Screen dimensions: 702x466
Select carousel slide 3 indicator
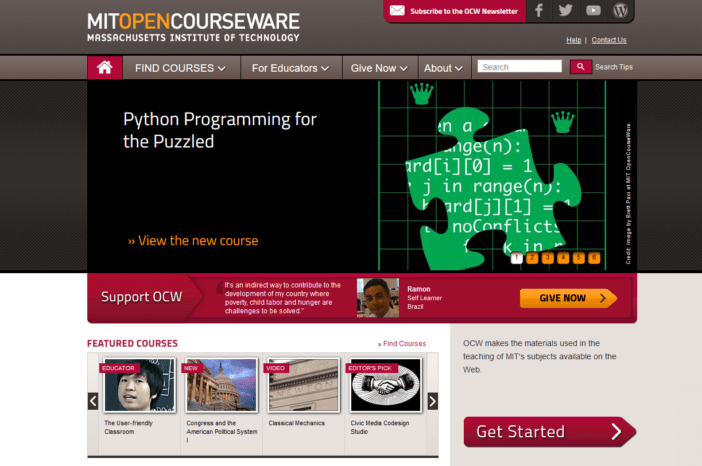click(x=548, y=258)
